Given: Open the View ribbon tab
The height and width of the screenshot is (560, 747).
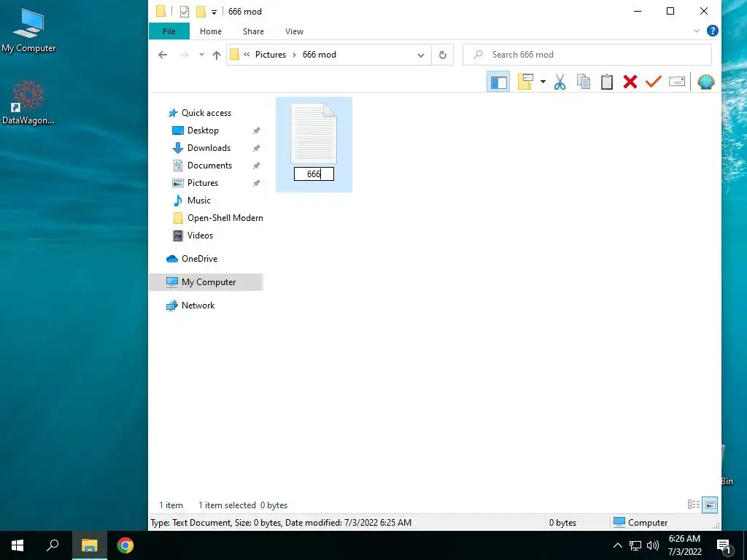Looking at the screenshot, I should coord(295,31).
